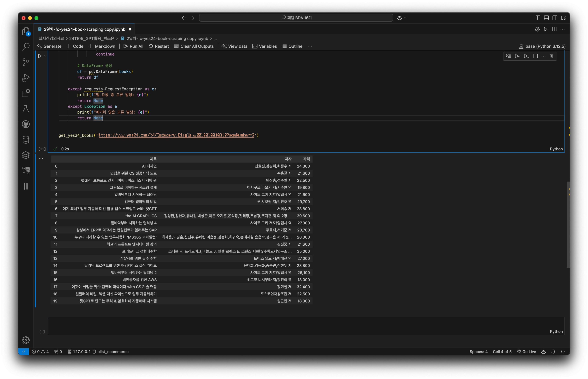The height and width of the screenshot is (379, 588).
Task: Click Clear All Outputs button
Action: [194, 46]
